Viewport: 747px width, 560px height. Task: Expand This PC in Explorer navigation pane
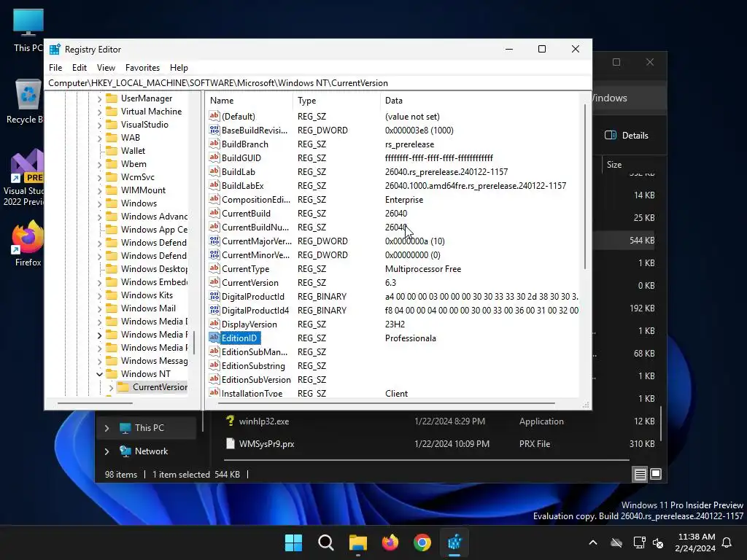point(107,428)
